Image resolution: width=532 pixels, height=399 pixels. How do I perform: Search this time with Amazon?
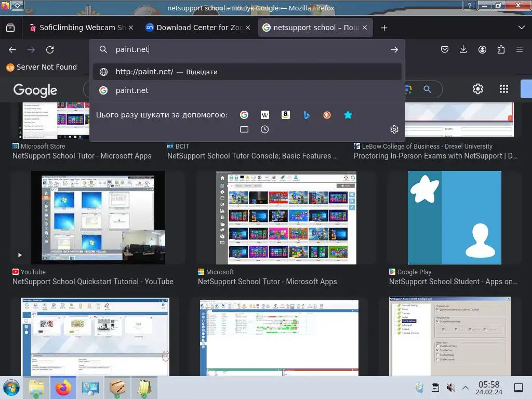(x=286, y=115)
